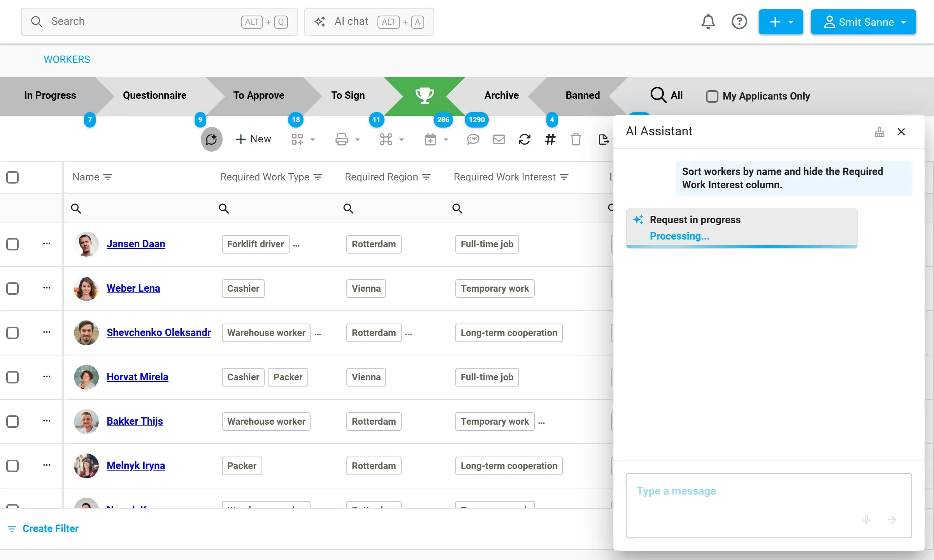Check the Jansen Daan row checkbox
The width and height of the screenshot is (934, 560).
(x=12, y=244)
